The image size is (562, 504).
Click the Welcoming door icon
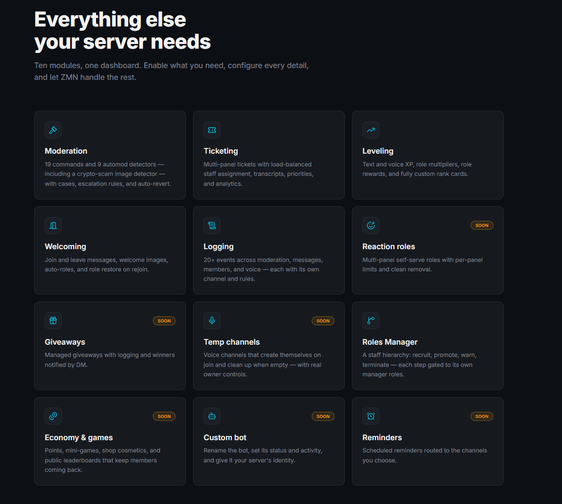[x=53, y=225]
